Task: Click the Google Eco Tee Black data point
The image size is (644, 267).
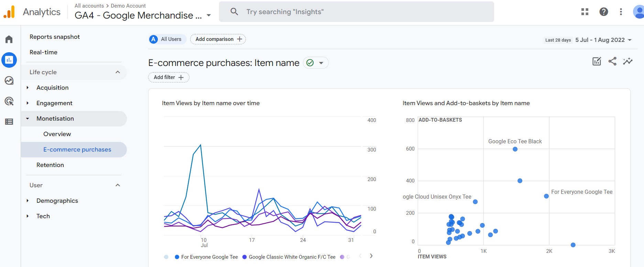Action: [515, 149]
